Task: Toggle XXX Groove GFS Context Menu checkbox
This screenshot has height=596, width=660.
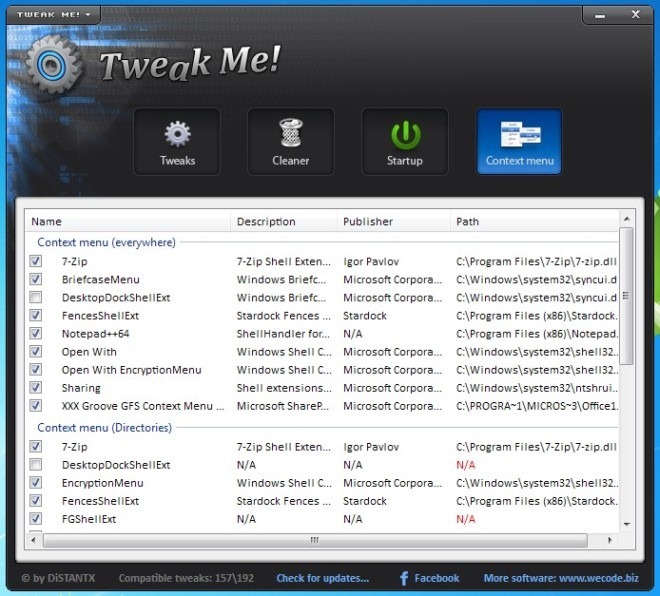Action: coord(36,406)
